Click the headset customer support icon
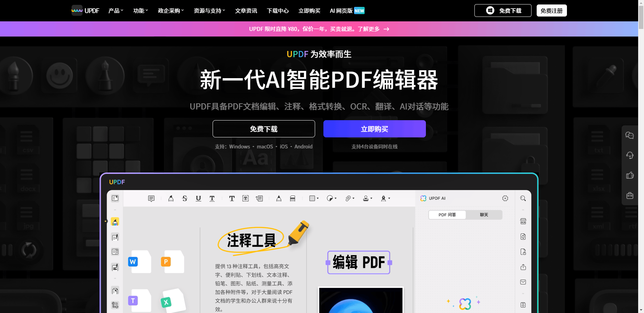 (630, 155)
